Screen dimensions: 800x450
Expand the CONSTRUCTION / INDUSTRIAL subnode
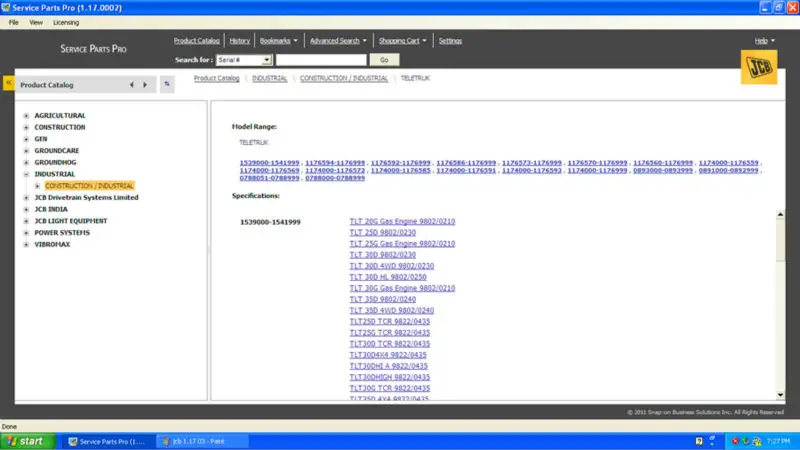[37, 186]
